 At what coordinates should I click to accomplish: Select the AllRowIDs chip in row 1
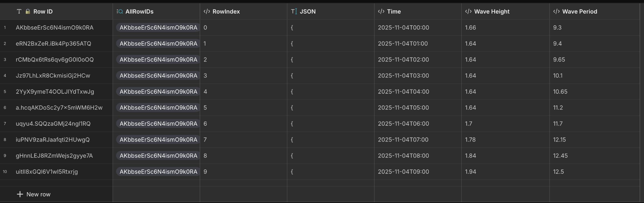(x=158, y=28)
